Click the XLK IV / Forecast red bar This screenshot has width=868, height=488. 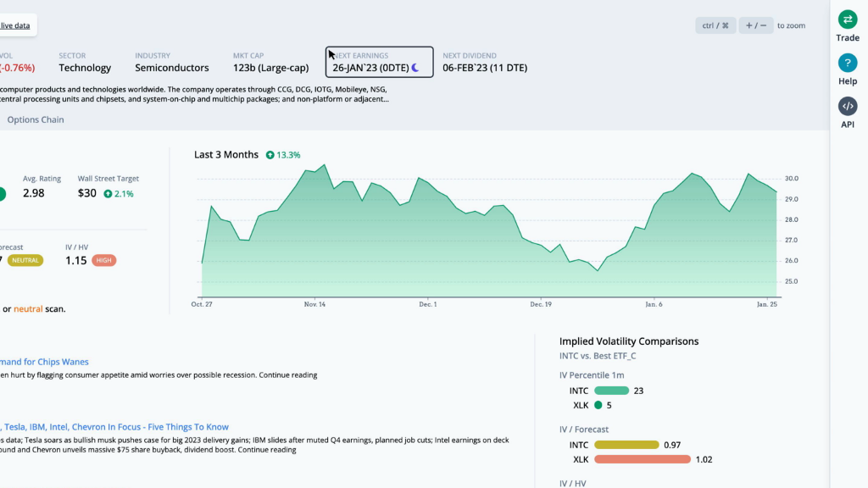click(642, 459)
